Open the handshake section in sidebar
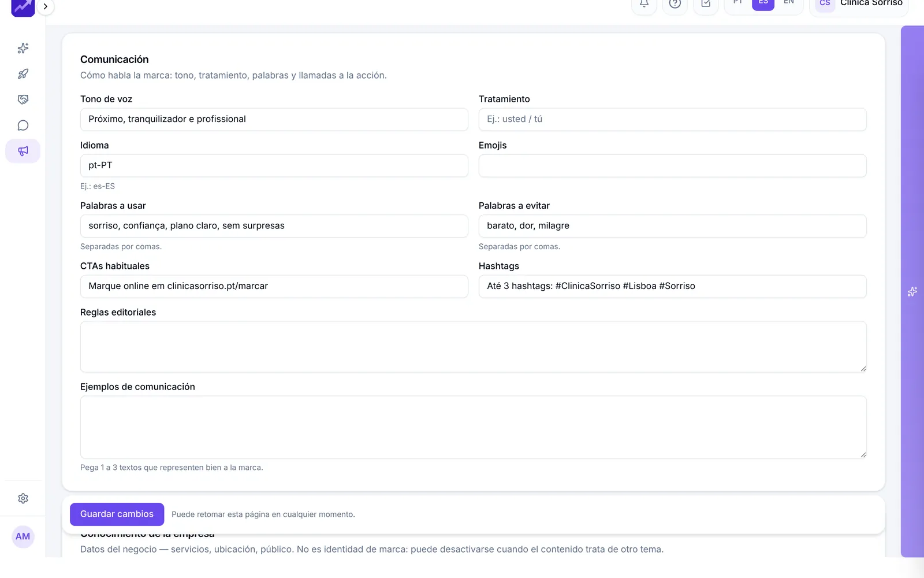Screen dimensions: 924x578 pyautogui.click(x=23, y=99)
